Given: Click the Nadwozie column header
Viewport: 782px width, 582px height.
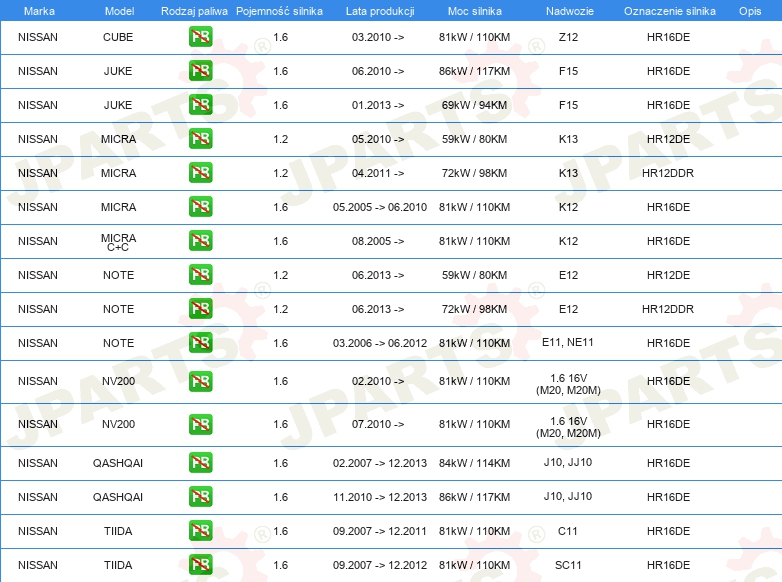Looking at the screenshot, I should pyautogui.click(x=570, y=11).
